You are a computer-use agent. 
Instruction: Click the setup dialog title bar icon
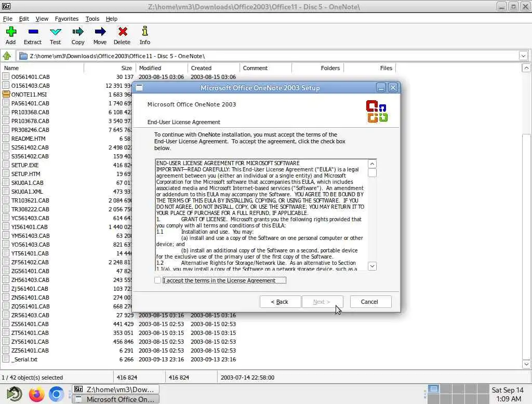pos(139,88)
